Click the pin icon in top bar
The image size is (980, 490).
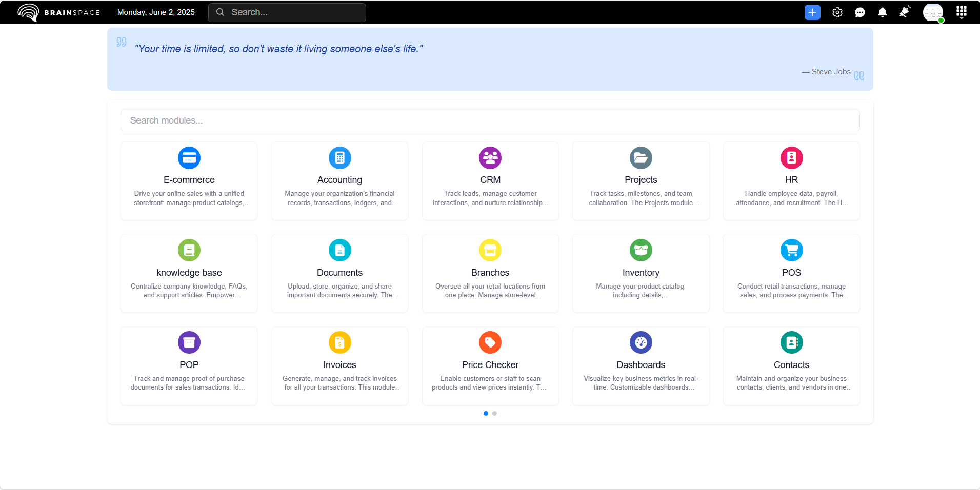coord(905,12)
